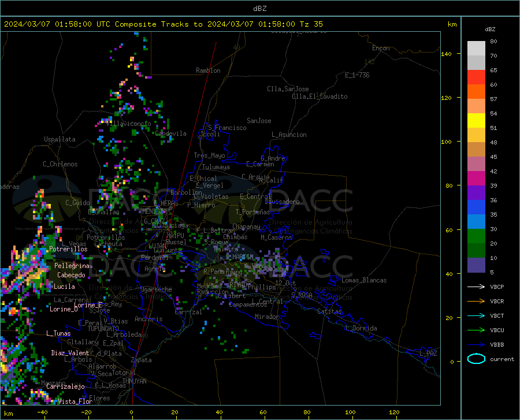The height and width of the screenshot is (420, 520).
Task: Pick the purple 36-39 dBZ swatch
Action: pyautogui.click(x=476, y=193)
